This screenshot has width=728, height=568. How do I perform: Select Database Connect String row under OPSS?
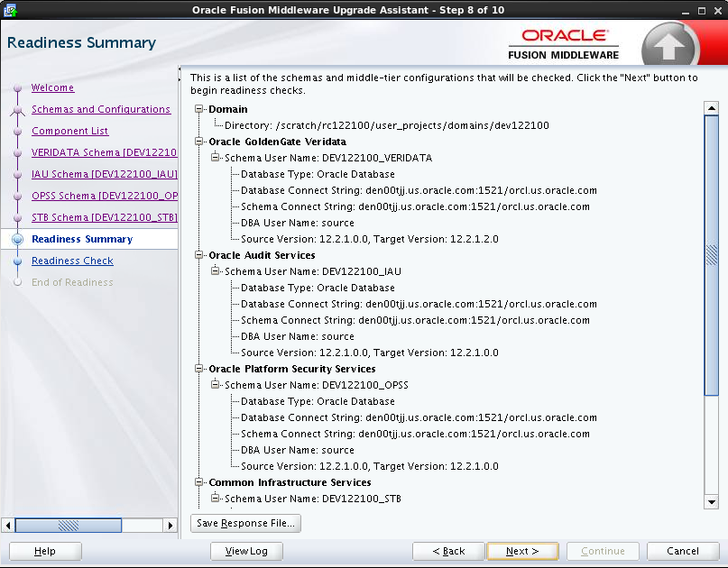pos(419,417)
